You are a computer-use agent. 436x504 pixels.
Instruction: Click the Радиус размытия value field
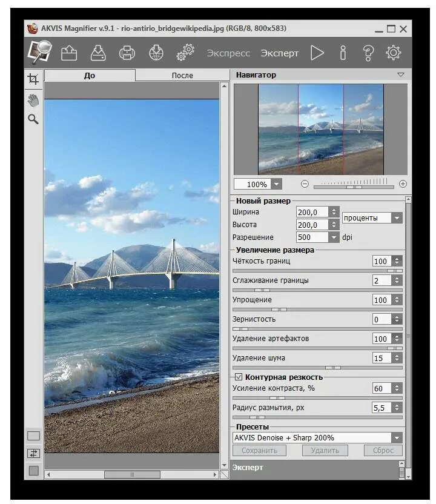click(x=381, y=408)
